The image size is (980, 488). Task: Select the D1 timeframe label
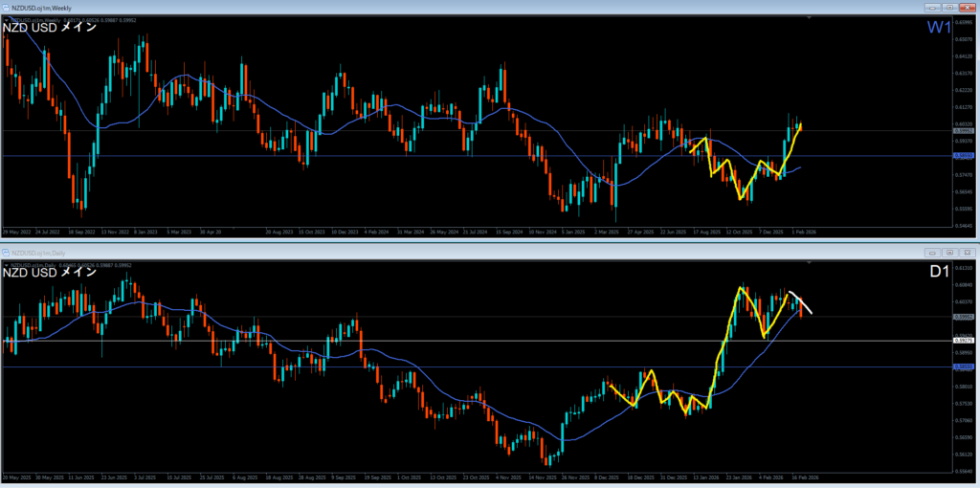[938, 273]
